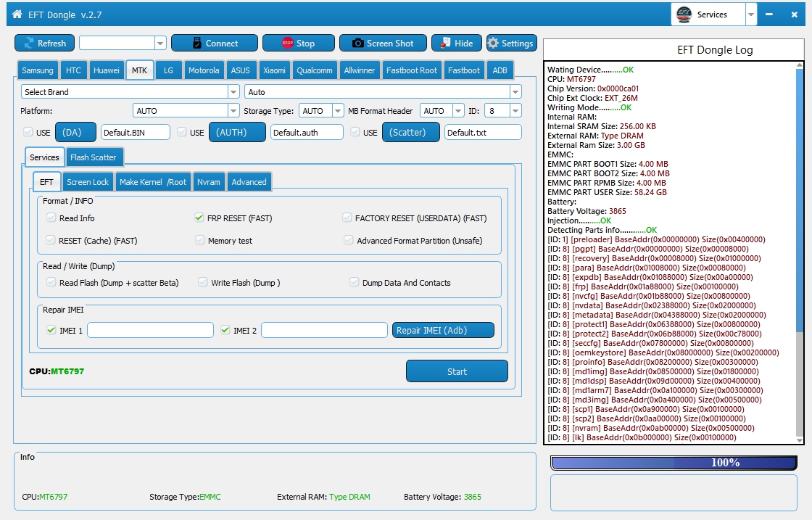Image resolution: width=812 pixels, height=520 pixels.
Task: Click the log panel vertical scrollbar
Action: click(800, 253)
